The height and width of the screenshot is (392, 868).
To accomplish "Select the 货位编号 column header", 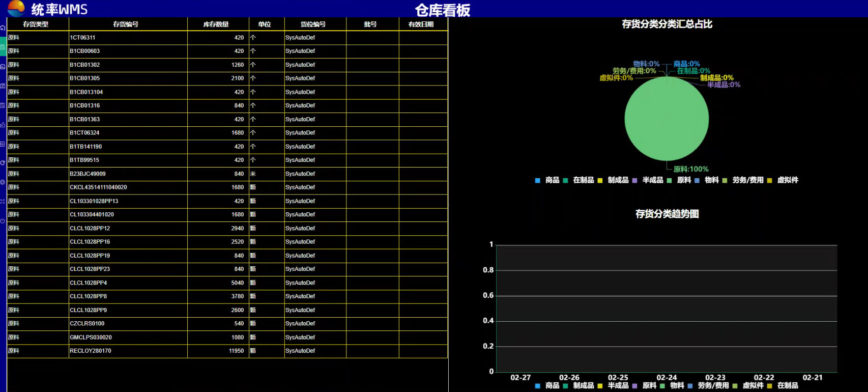I will pyautogui.click(x=313, y=24).
